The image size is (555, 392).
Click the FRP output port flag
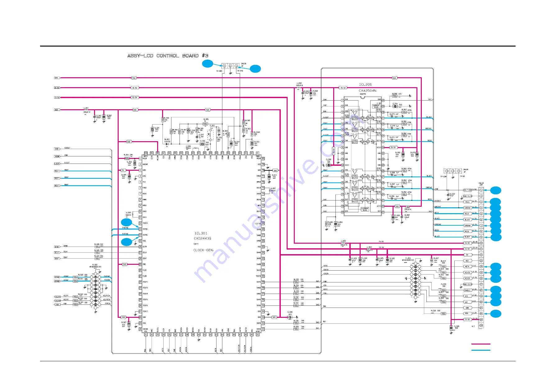(x=57, y=304)
